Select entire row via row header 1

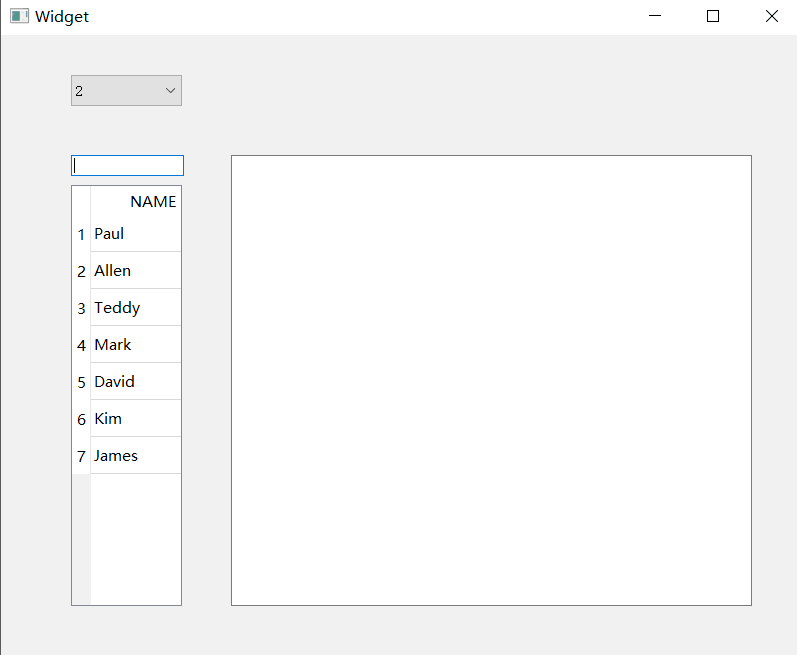(x=81, y=235)
